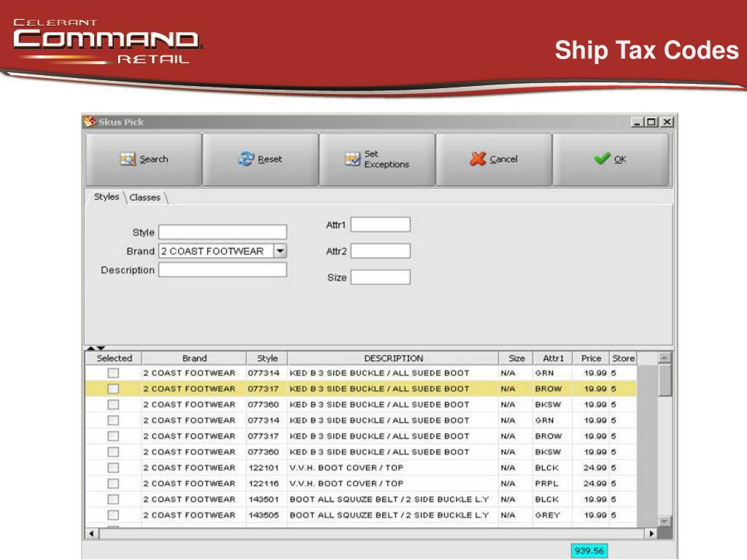Maximize the Skus Pick window
The height and width of the screenshot is (560, 747).
(x=651, y=122)
